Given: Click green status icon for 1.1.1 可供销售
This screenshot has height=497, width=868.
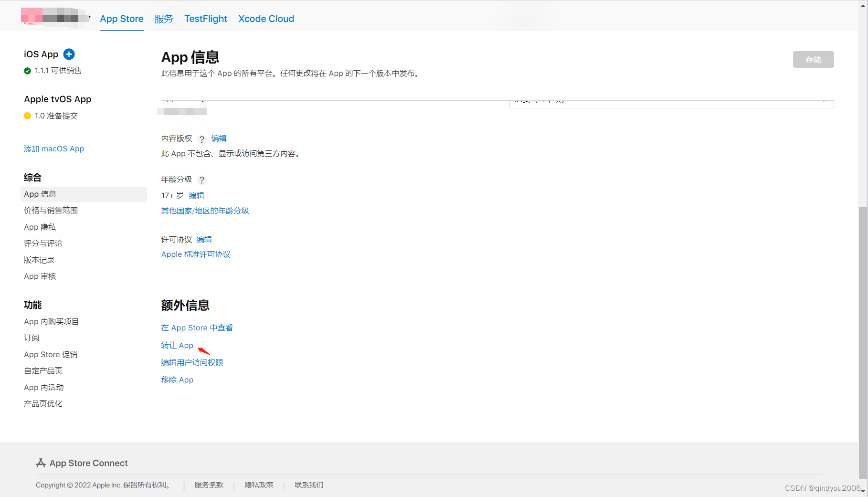Looking at the screenshot, I should (28, 71).
